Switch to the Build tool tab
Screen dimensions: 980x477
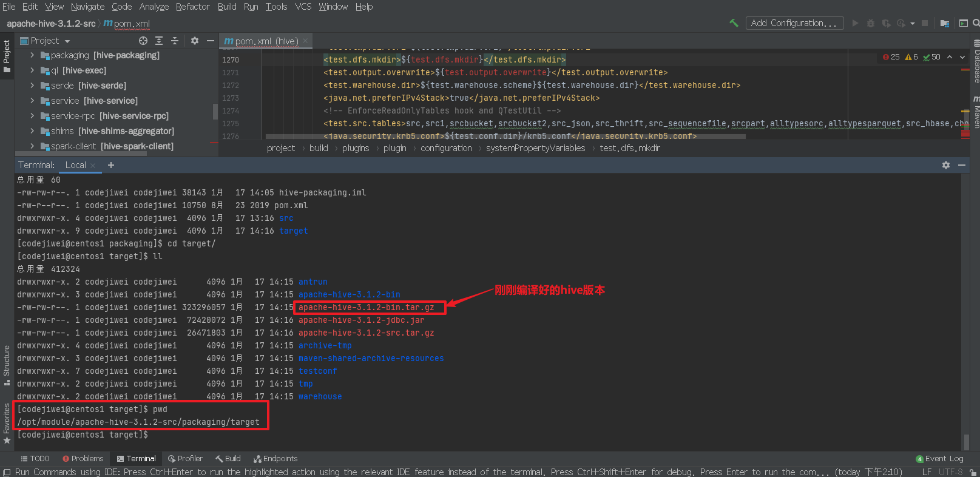tap(228, 459)
